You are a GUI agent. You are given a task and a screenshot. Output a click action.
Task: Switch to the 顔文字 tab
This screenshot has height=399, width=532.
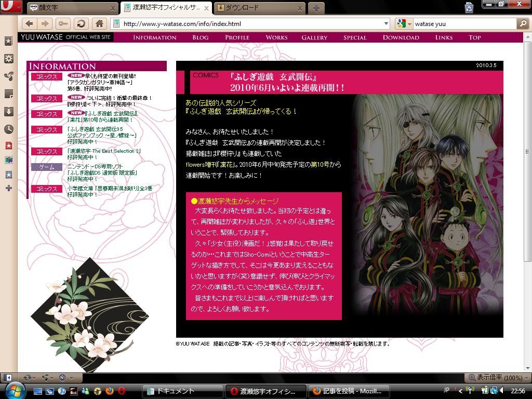[x=72, y=7]
